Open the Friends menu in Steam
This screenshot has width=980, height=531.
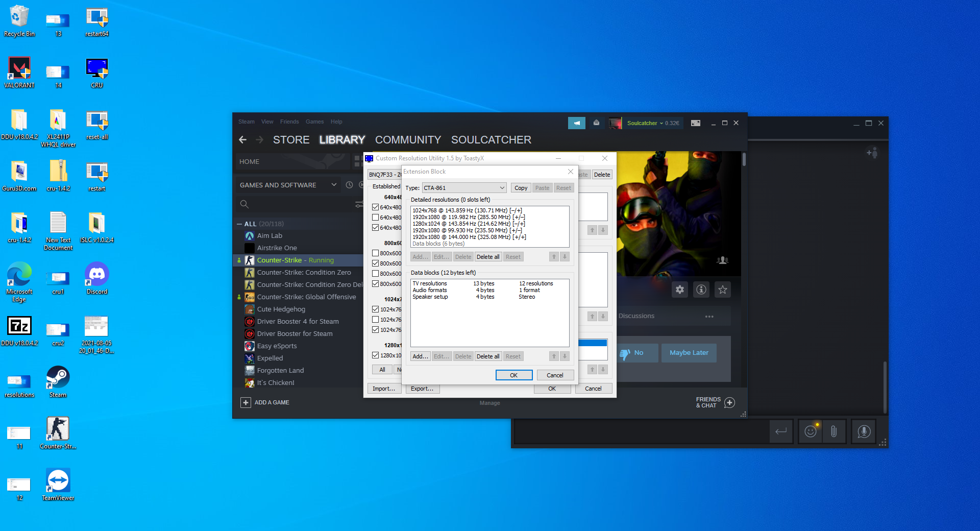coord(289,122)
